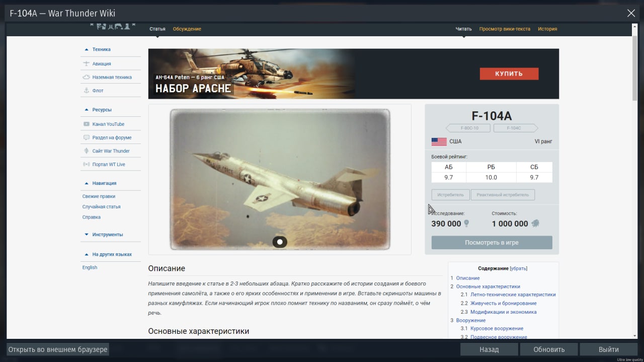Open the Наземная техника sidebar link
The height and width of the screenshot is (362, 644).
pos(112,77)
